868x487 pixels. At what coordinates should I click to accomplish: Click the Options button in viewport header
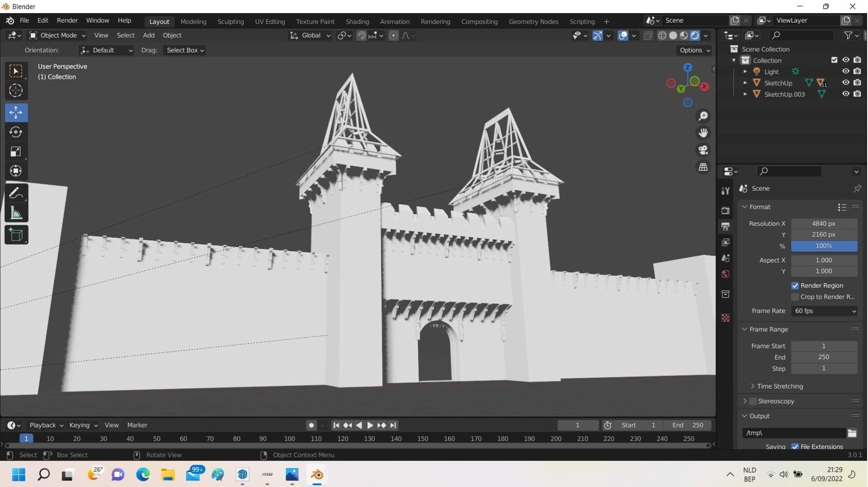pyautogui.click(x=694, y=50)
